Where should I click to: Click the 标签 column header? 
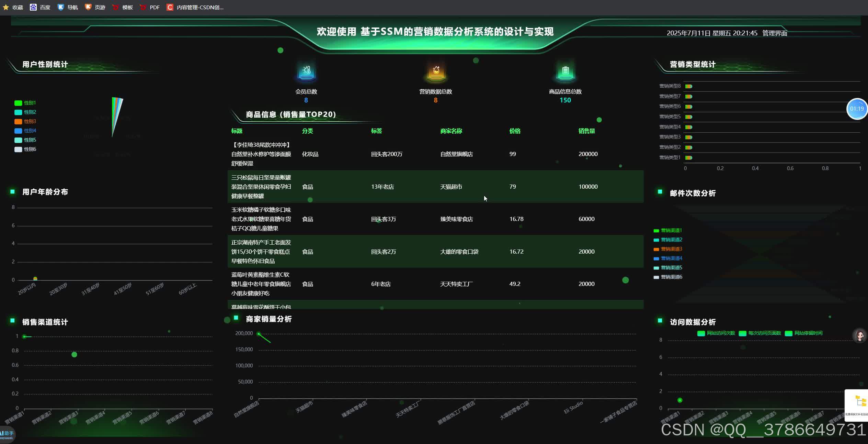pyautogui.click(x=377, y=131)
